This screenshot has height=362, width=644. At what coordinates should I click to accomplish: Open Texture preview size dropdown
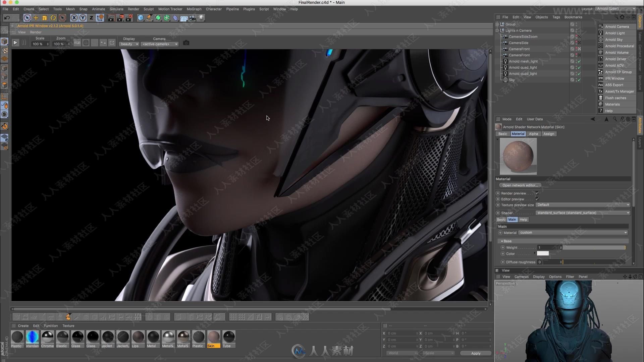coord(583,205)
